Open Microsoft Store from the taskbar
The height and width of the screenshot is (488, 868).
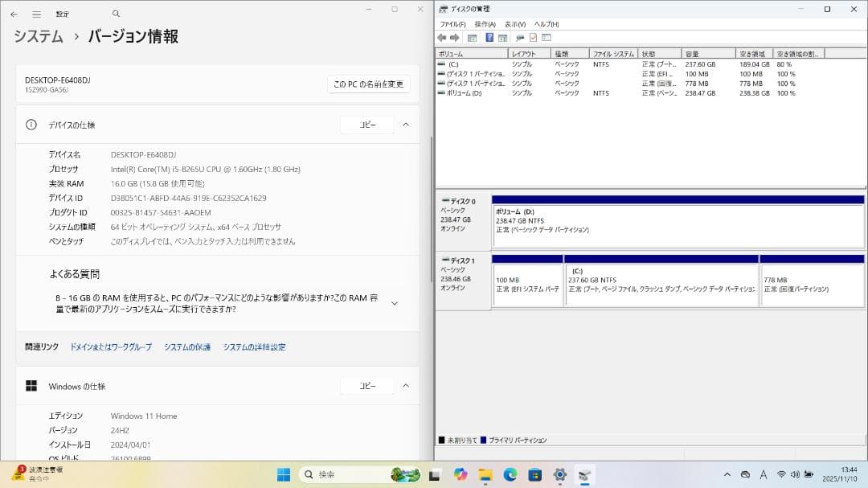click(535, 474)
